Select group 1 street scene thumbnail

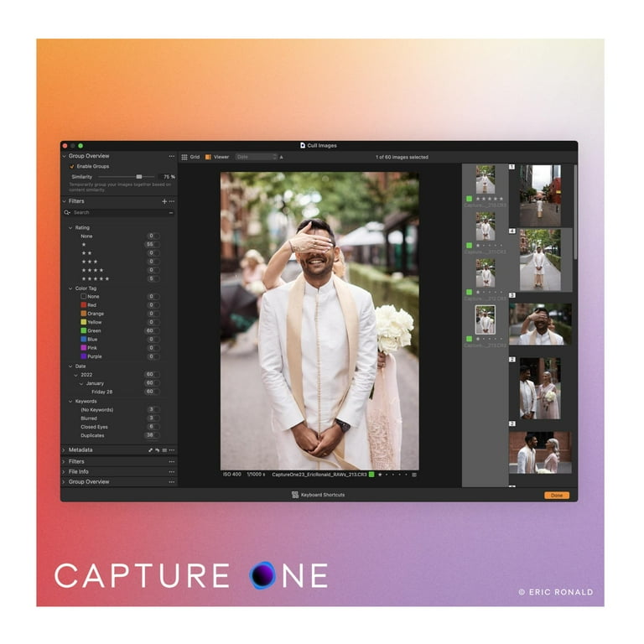(540, 195)
